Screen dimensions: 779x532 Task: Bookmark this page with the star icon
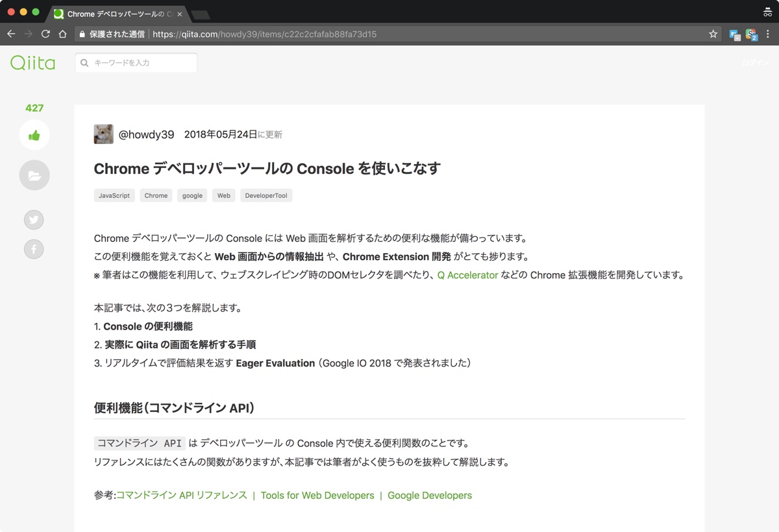[713, 34]
